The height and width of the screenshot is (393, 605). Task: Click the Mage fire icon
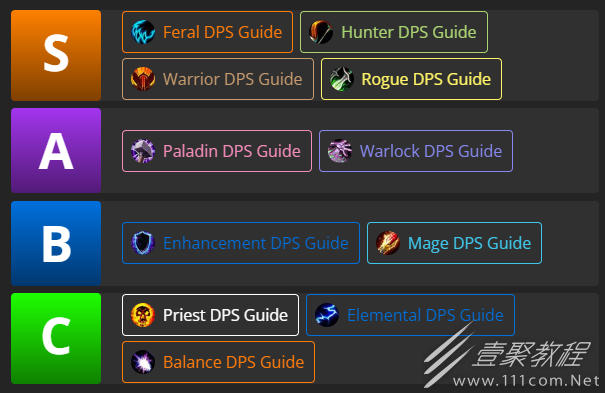388,243
